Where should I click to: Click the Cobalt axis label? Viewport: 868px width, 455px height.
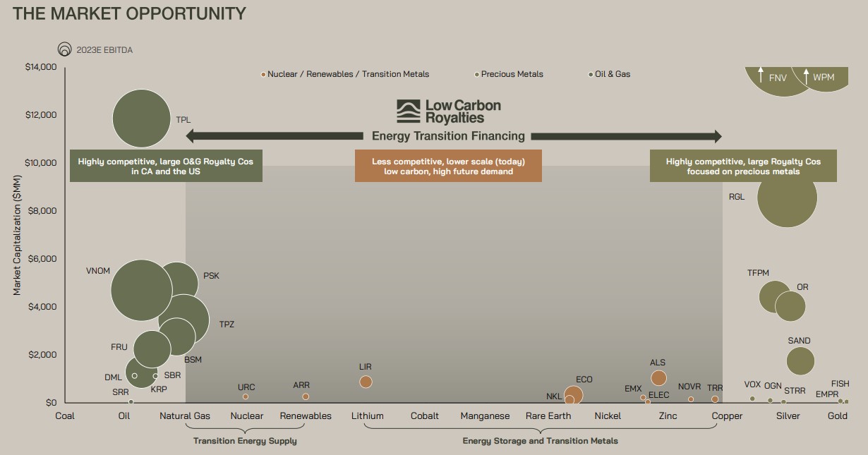(425, 415)
